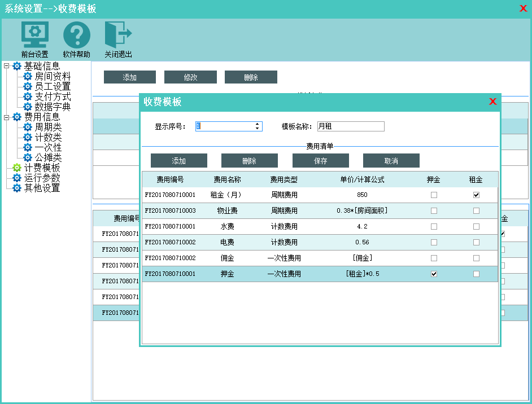Select the 其他设置 gear icon
This screenshot has height=404, width=532.
(x=17, y=188)
